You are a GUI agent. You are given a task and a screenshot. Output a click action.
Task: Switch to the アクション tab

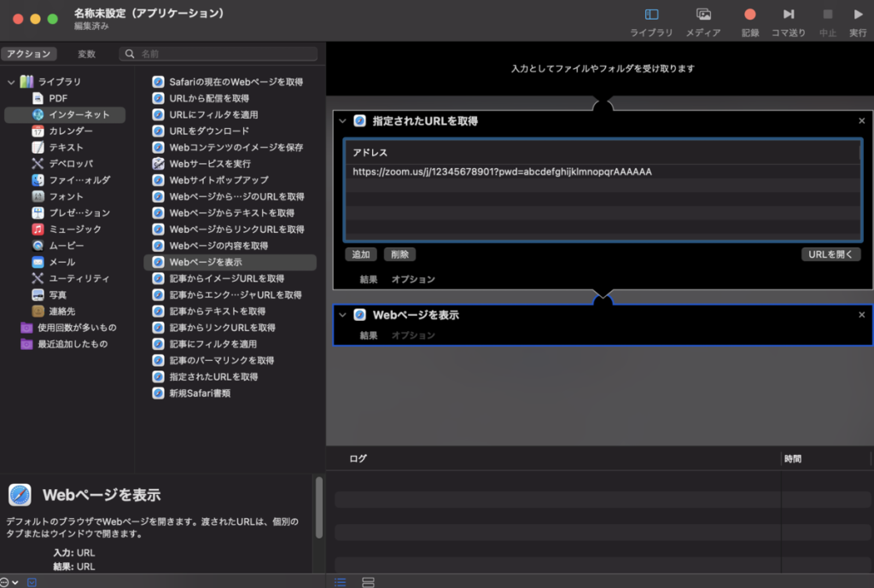click(29, 54)
